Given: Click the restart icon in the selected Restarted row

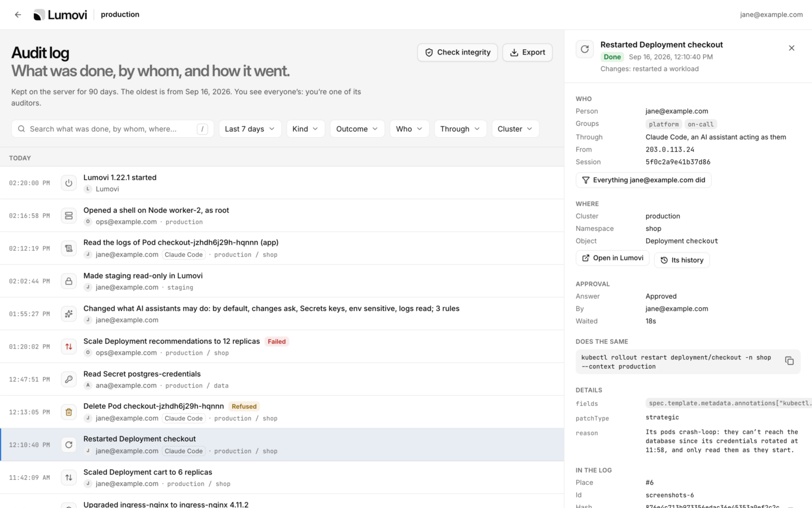Looking at the screenshot, I should click(69, 445).
